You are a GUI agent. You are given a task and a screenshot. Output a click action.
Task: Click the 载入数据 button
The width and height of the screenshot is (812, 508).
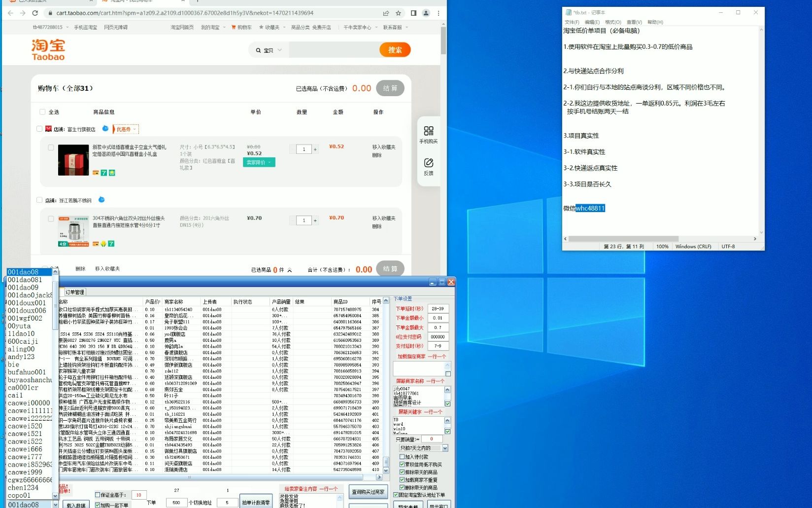tap(76, 505)
